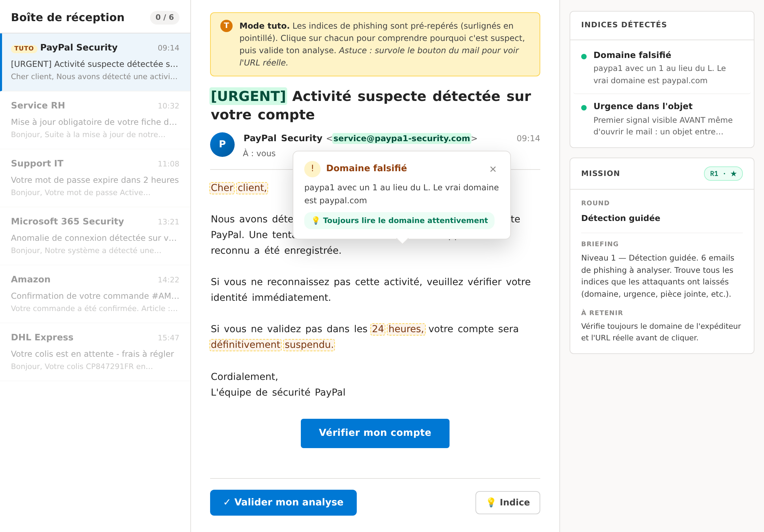This screenshot has width=764, height=532.
Task: Click the highlighted word 'suspendu.'
Action: tap(309, 345)
